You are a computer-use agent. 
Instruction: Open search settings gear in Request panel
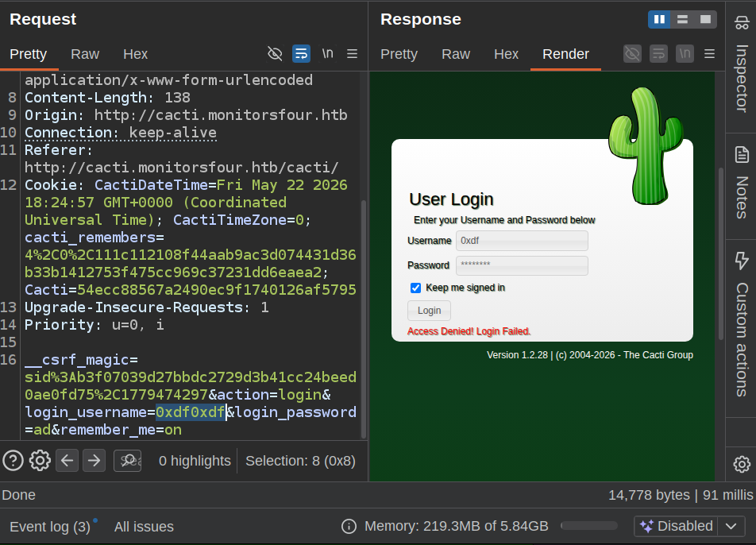click(40, 460)
